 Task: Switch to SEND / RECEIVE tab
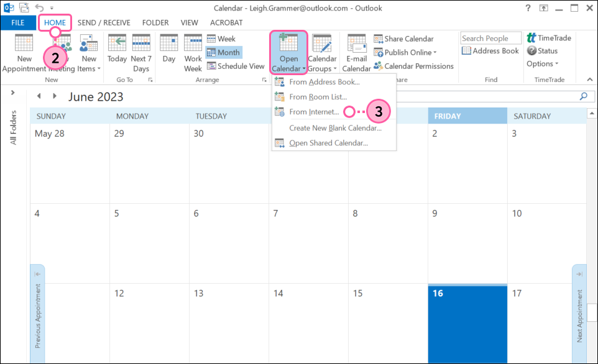pyautogui.click(x=104, y=22)
